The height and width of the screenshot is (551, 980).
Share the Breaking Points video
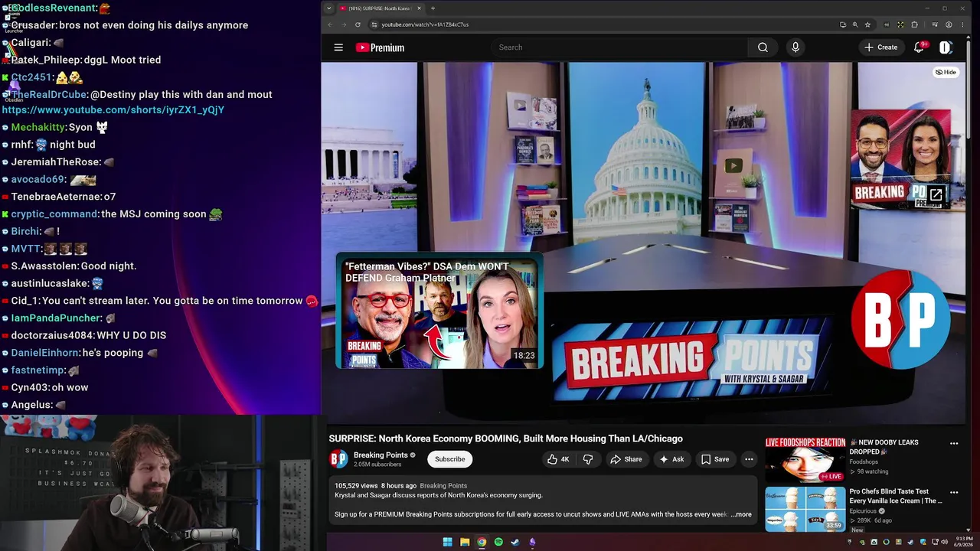(626, 459)
